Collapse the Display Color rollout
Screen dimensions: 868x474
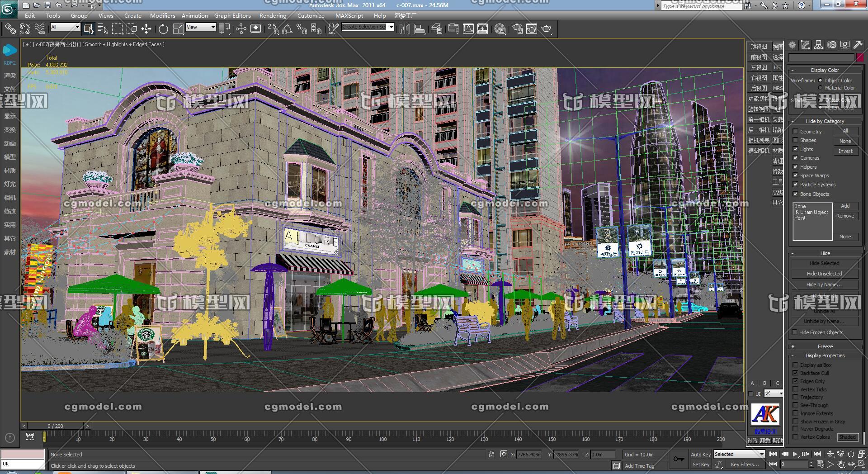[825, 70]
